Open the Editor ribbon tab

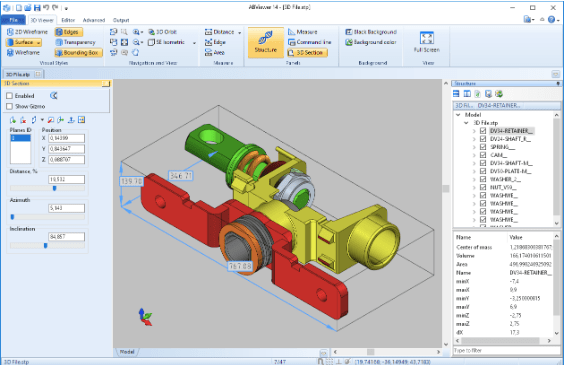pyautogui.click(x=68, y=20)
